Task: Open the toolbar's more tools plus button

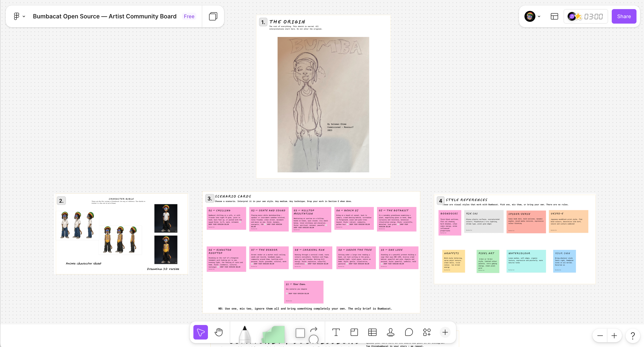Action: [445, 332]
